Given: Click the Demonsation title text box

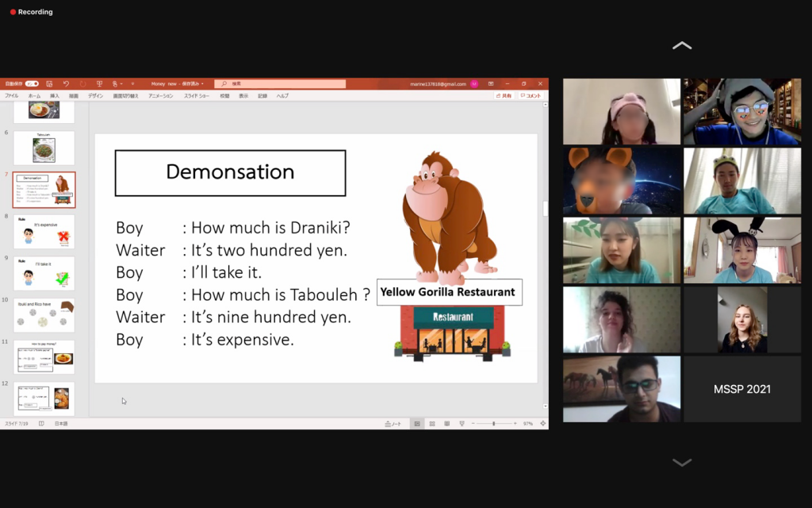Looking at the screenshot, I should tap(231, 173).
